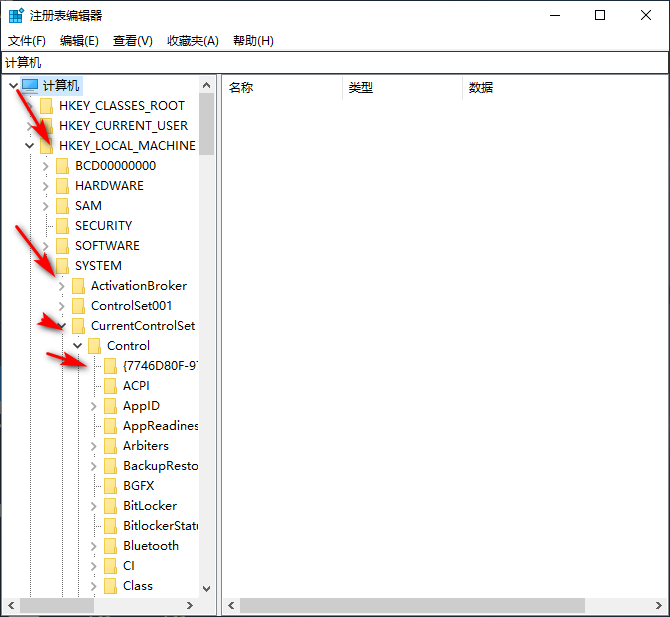Expand the Class key
This screenshot has width=670, height=617.
[x=94, y=586]
